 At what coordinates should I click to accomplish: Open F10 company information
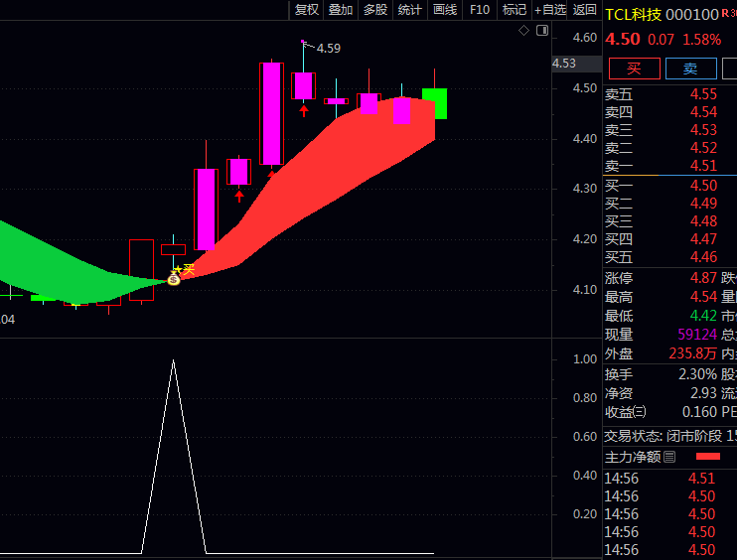tap(480, 10)
